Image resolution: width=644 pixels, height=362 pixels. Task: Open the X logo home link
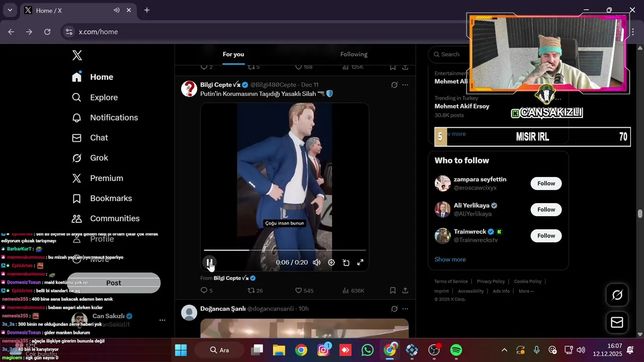tap(77, 55)
